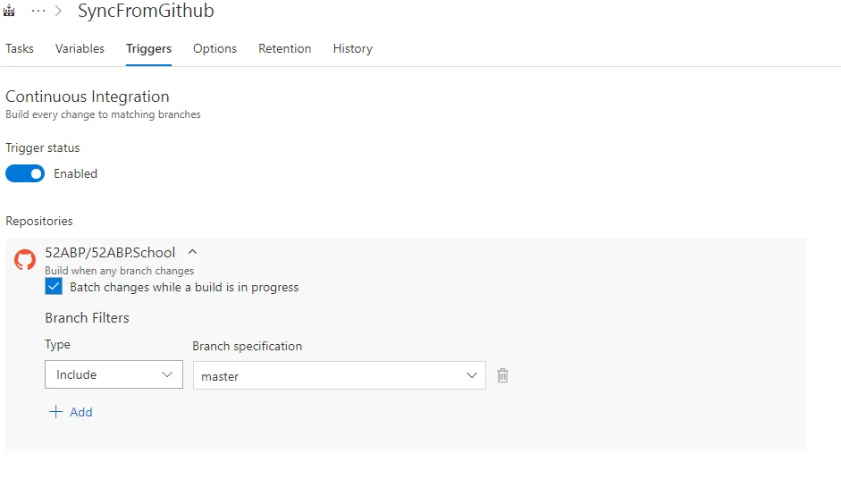The width and height of the screenshot is (841, 504).
Task: Uncheck Batch changes while build in progress
Action: tap(54, 286)
